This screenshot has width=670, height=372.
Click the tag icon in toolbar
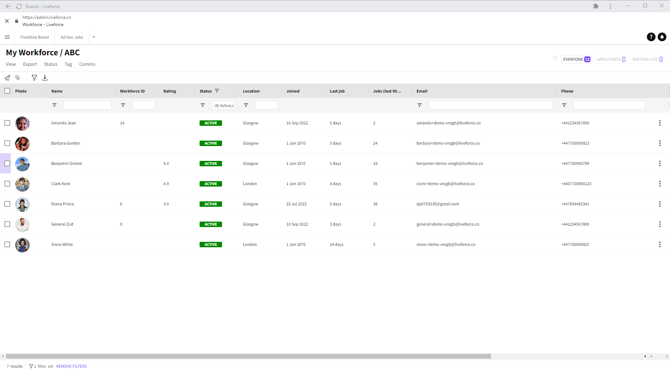18,78
